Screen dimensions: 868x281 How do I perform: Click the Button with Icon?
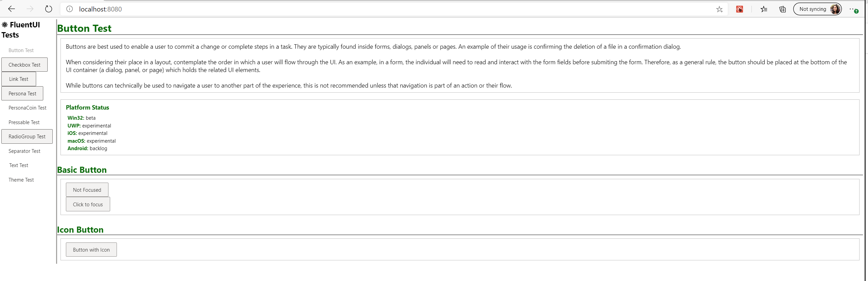91,249
